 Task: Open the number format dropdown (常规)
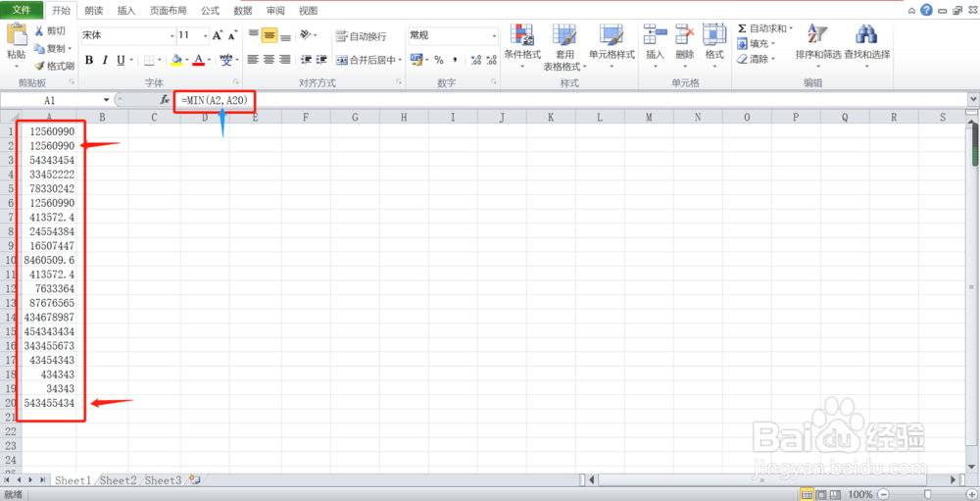494,35
